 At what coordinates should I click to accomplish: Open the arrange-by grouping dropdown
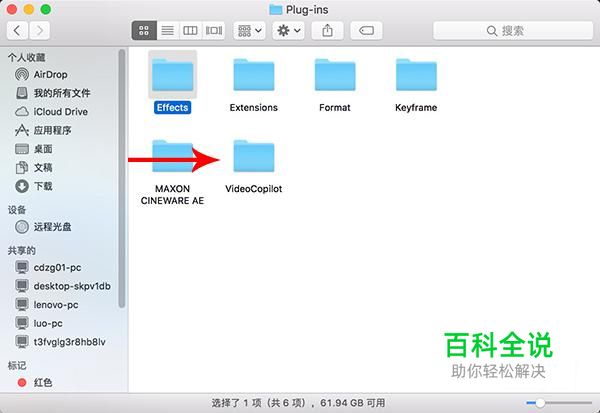pyautogui.click(x=249, y=31)
